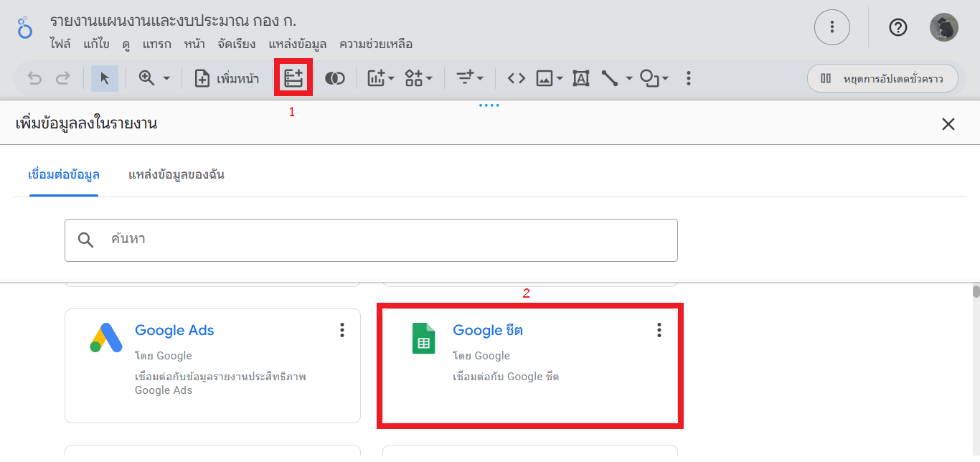The image size is (980, 462).
Task: Click the เพิ่มหน้า add page button
Action: click(227, 79)
